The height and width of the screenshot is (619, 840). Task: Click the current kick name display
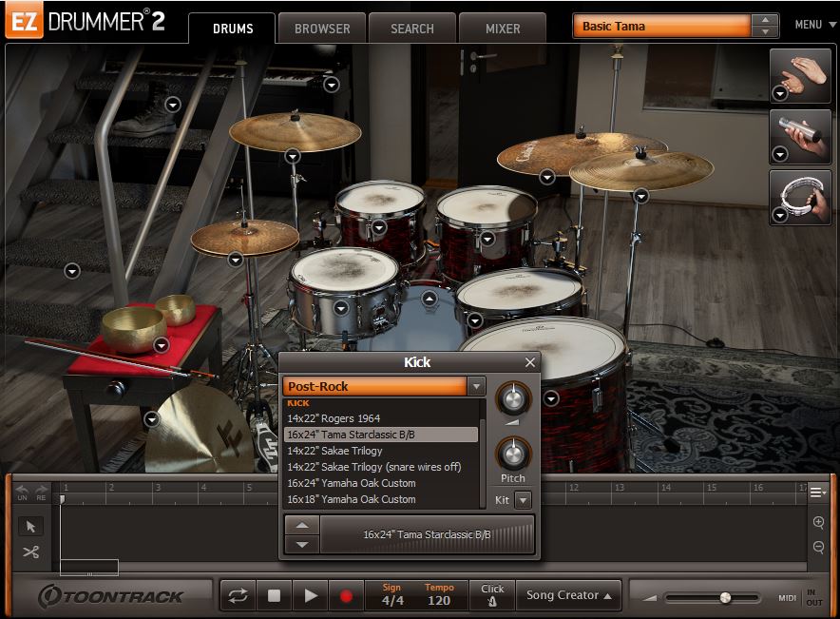(427, 534)
